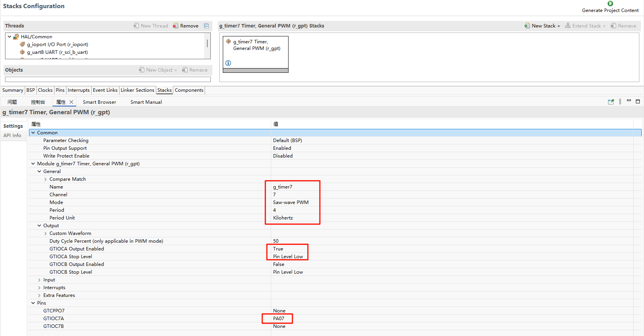Switch to the Clocks tab
Screen dimensions: 644x336
tap(45, 90)
